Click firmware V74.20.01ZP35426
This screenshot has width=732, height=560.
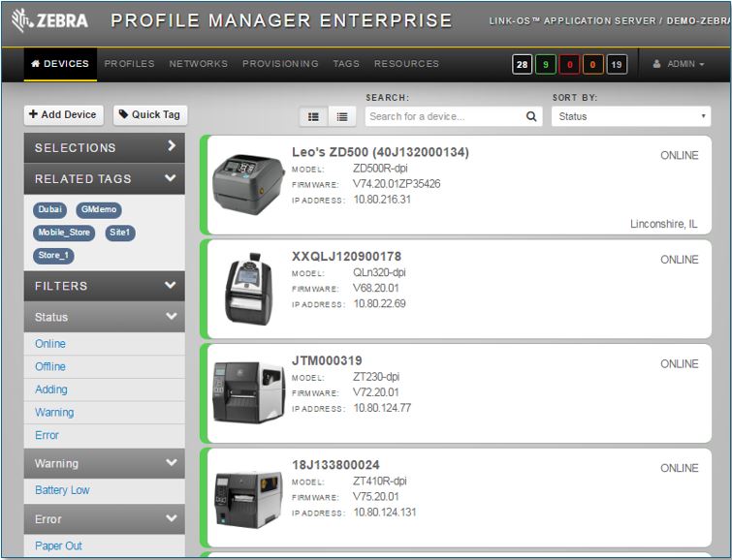[x=397, y=184]
